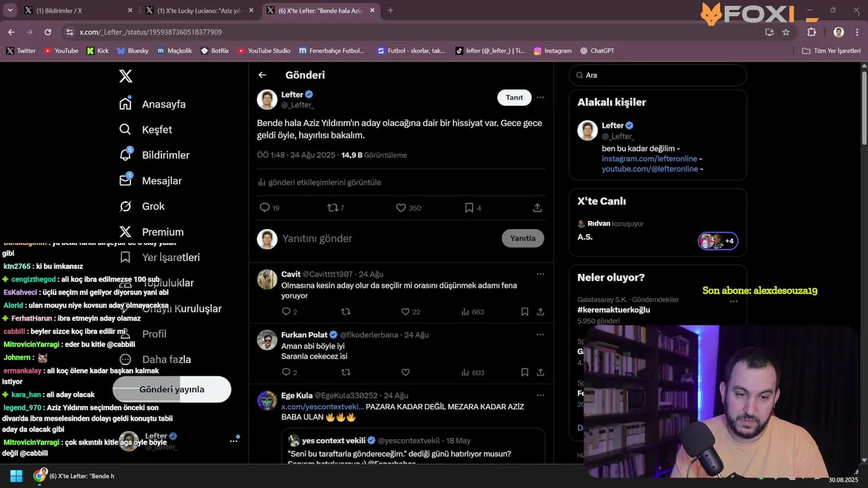Screen dimensions: 868x488
Task: Join the Rıdvan live space A.S.
Action: click(x=658, y=231)
